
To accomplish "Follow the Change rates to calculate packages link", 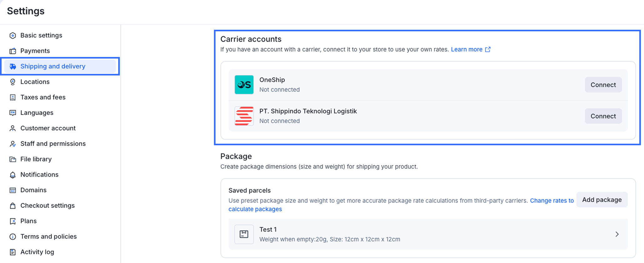I will (552, 201).
